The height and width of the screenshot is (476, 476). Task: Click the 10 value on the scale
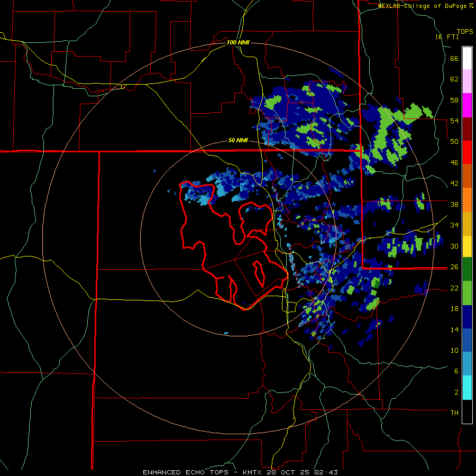[454, 350]
